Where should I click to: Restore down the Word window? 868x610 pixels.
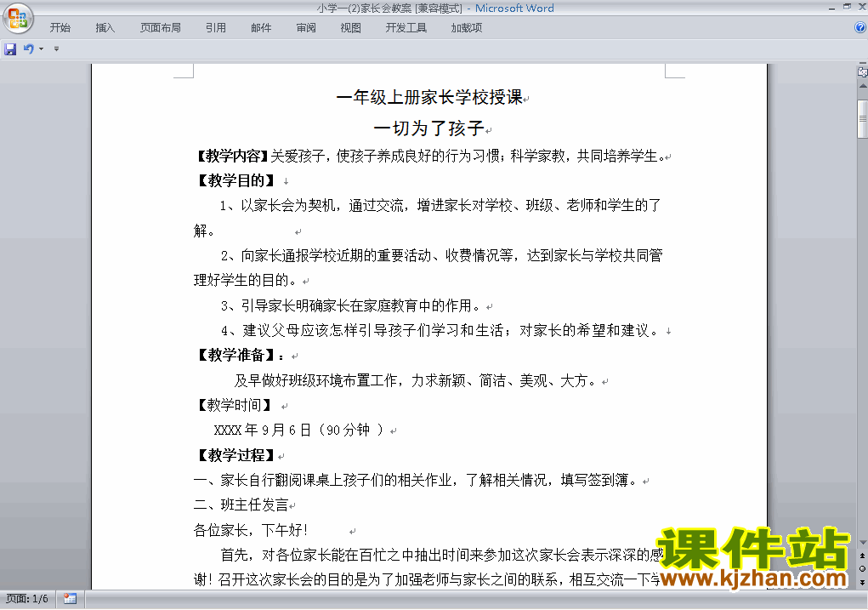tap(847, 7)
